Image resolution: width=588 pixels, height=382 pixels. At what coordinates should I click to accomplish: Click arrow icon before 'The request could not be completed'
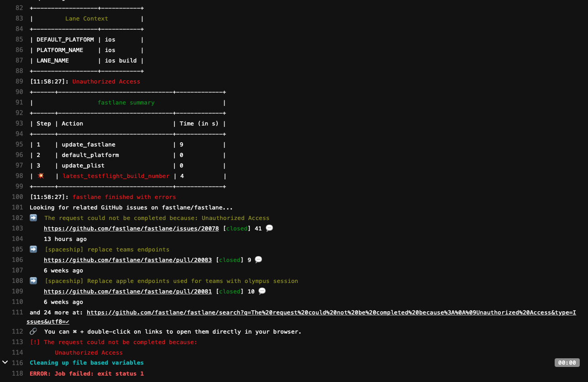tap(33, 218)
